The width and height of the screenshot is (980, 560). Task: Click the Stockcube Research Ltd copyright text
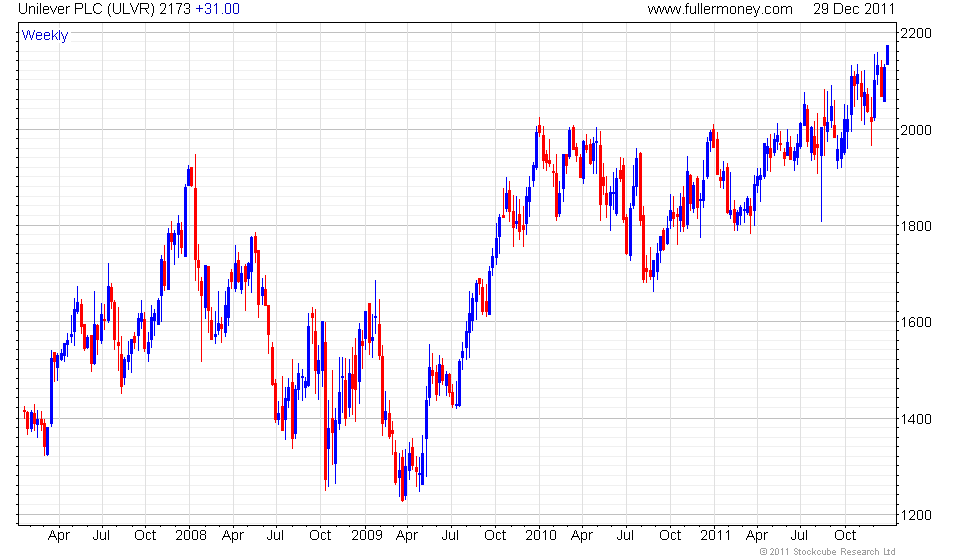[827, 552]
